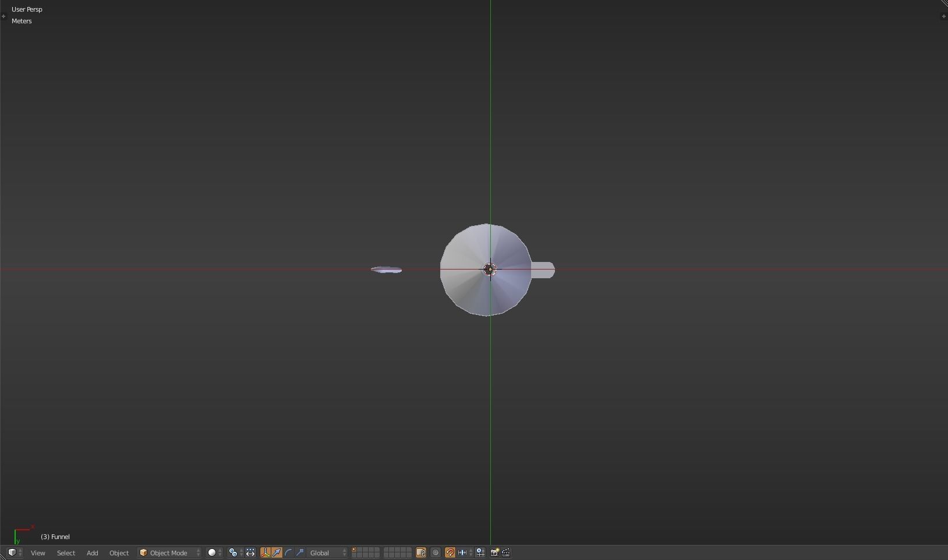
Task: Click the (3) Funnel object name label
Action: tap(55, 537)
